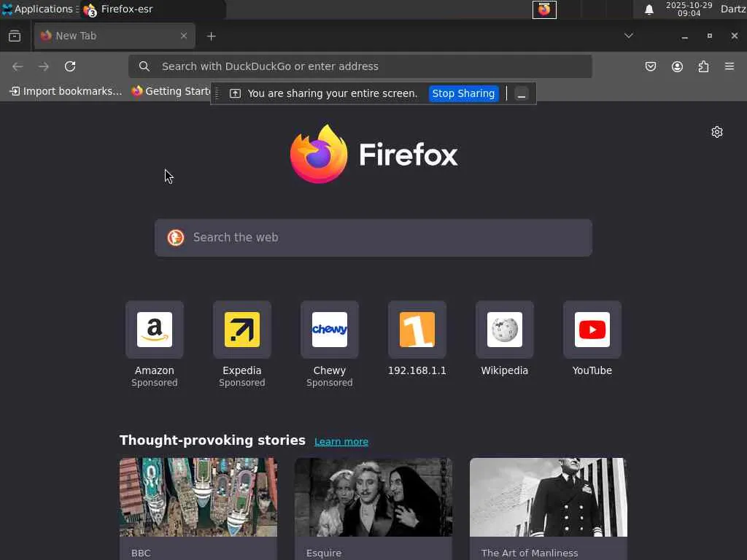Open The Art of Manliness story thumbnail

coord(549,497)
